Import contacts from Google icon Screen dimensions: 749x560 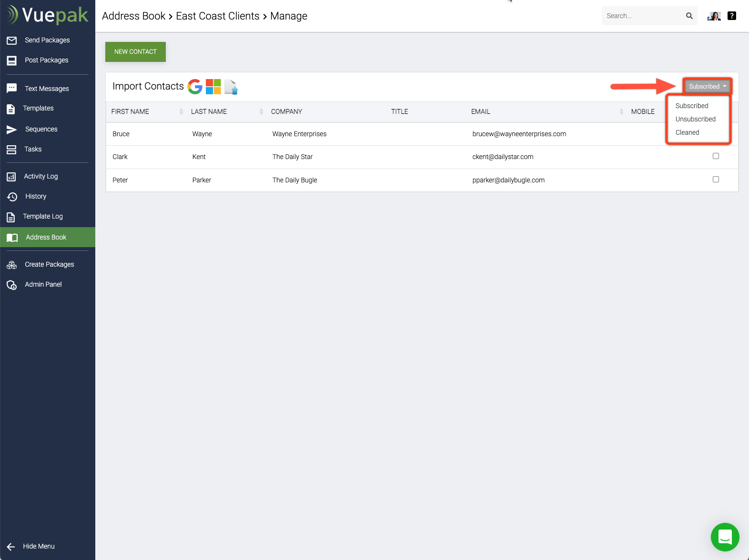(195, 87)
